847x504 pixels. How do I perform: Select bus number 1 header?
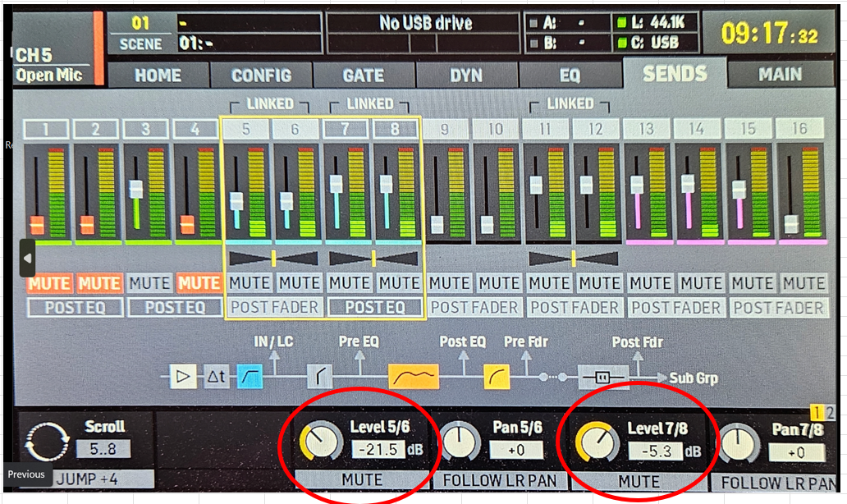click(x=46, y=129)
